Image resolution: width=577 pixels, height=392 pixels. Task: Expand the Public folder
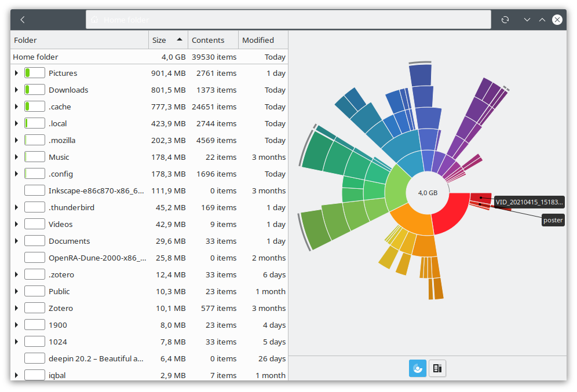pyautogui.click(x=16, y=291)
